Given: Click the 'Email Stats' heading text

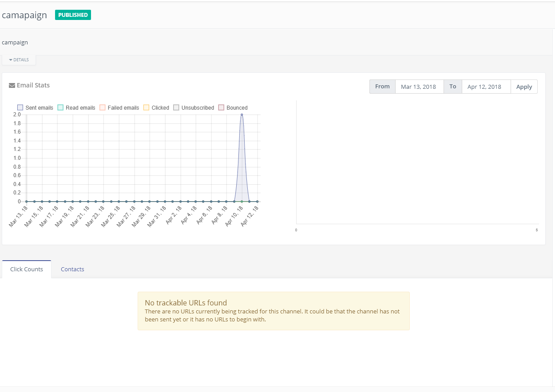Looking at the screenshot, I should click(x=33, y=85).
